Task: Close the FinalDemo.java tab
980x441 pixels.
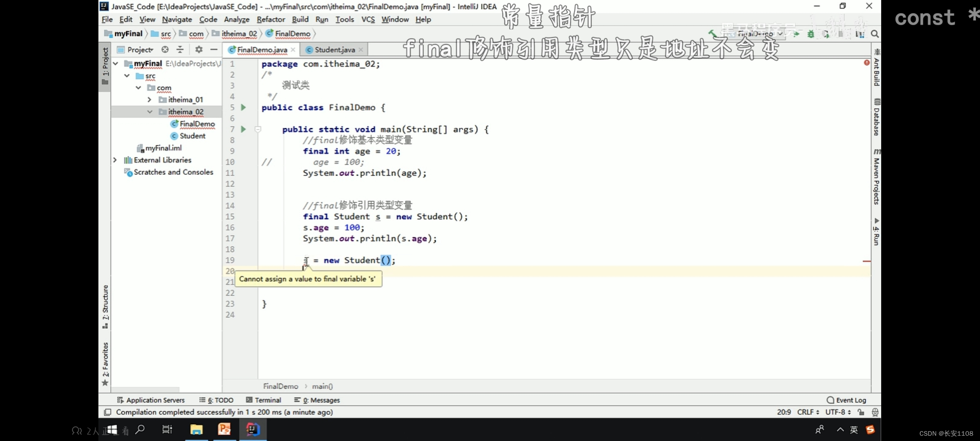Action: 293,49
